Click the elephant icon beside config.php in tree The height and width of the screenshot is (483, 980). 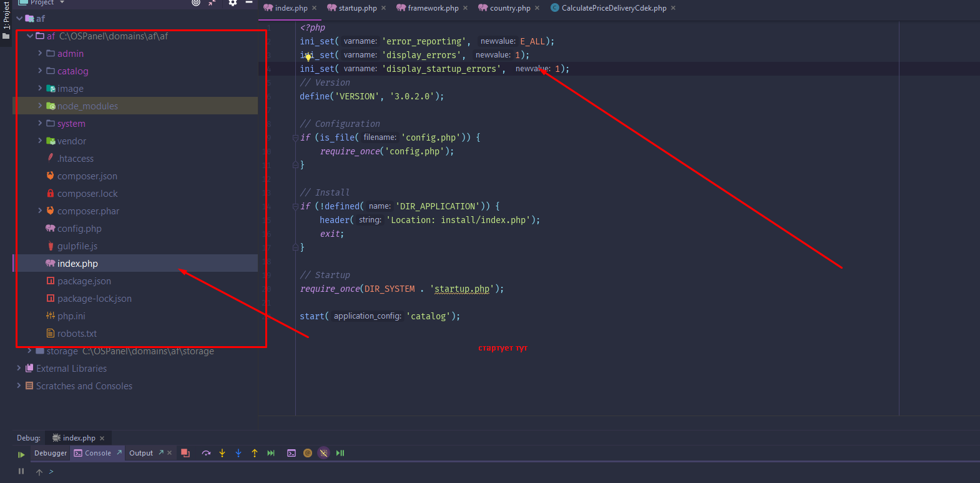click(x=51, y=228)
